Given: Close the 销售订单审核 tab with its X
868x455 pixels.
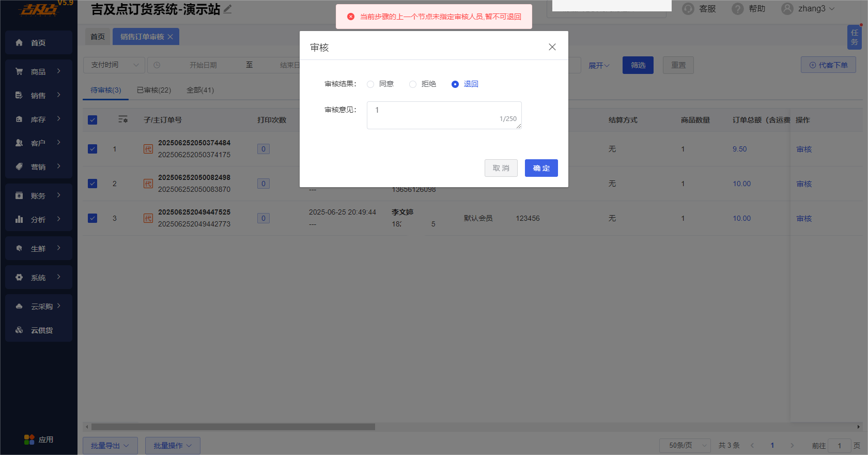Looking at the screenshot, I should tap(170, 37).
